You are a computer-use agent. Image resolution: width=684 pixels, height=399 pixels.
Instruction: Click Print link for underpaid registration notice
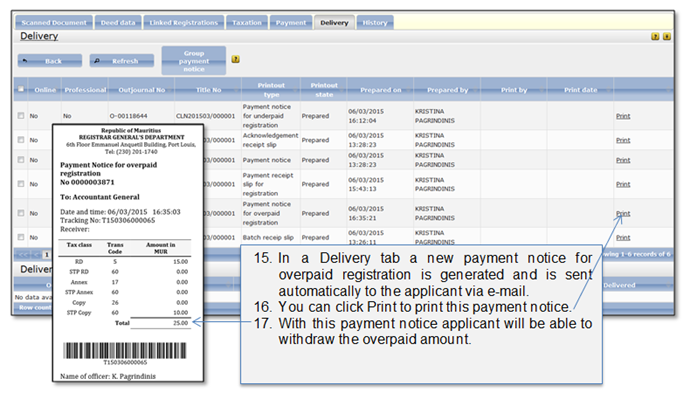623,116
